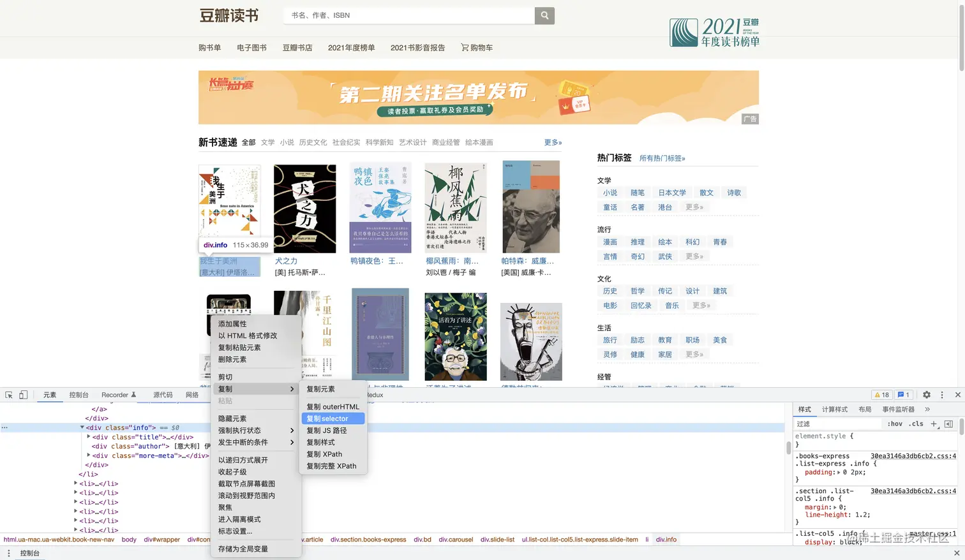Expand the div class="more-meta" node
The image size is (965, 560).
click(89, 455)
